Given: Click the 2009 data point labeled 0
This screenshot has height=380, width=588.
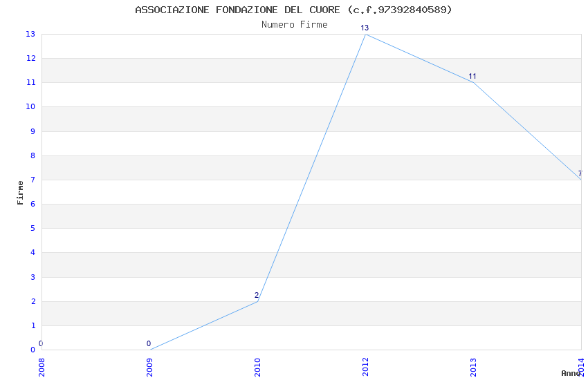Looking at the screenshot, I should point(149,350).
